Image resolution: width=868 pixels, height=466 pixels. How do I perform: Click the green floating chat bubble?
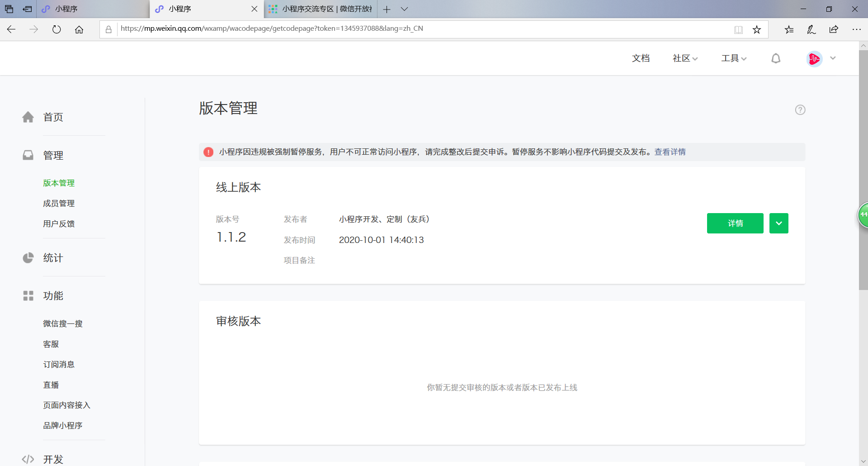click(x=863, y=215)
